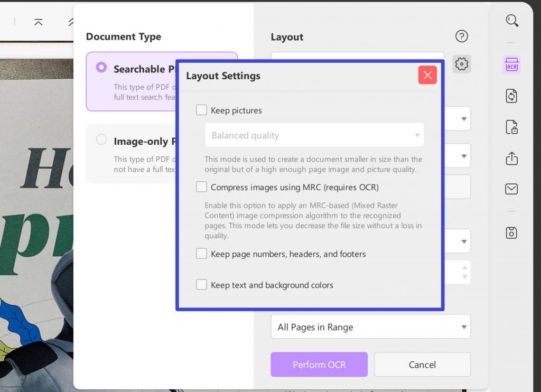Screen dimensions: 541x392
Task: Open the PDF convert tool icon
Action: click(511, 96)
